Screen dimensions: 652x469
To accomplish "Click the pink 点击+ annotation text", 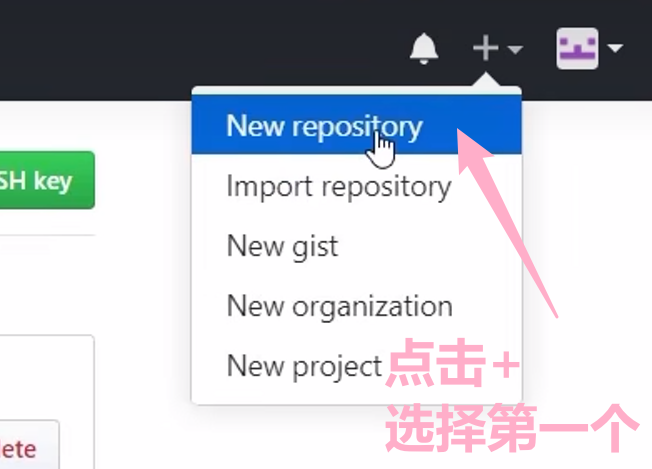I will pyautogui.click(x=453, y=363).
